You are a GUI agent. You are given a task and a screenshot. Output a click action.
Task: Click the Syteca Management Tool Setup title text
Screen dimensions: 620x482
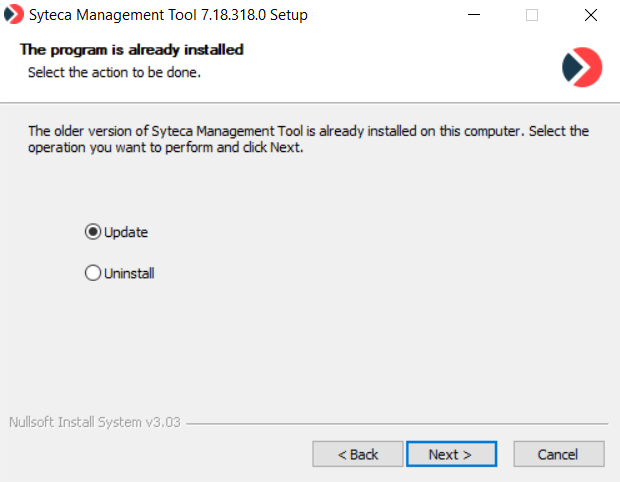(170, 15)
